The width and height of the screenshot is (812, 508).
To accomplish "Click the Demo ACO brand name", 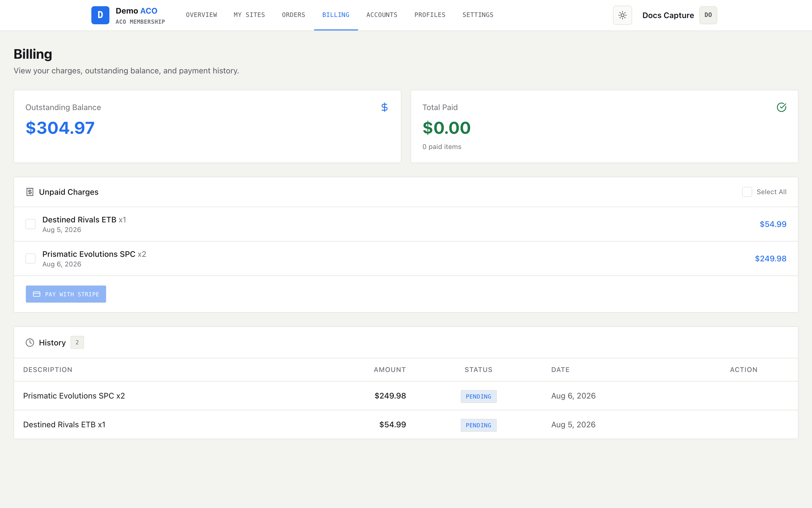I will [136, 11].
